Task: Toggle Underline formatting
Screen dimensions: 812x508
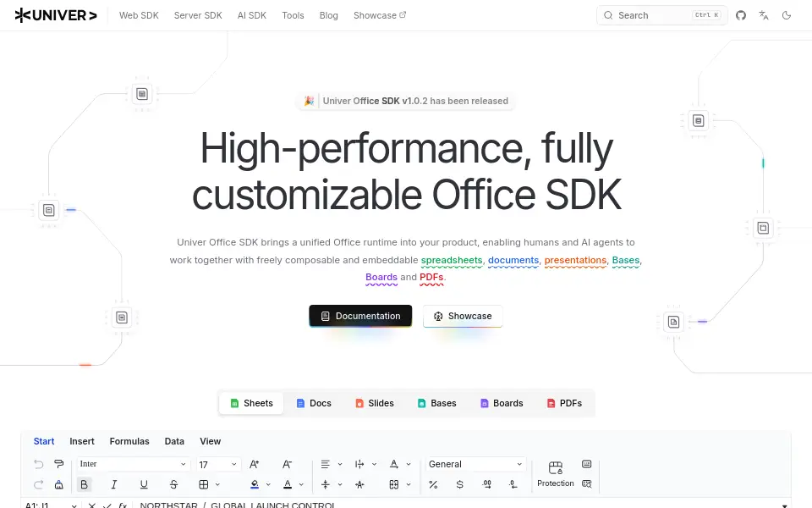Action: pos(144,484)
